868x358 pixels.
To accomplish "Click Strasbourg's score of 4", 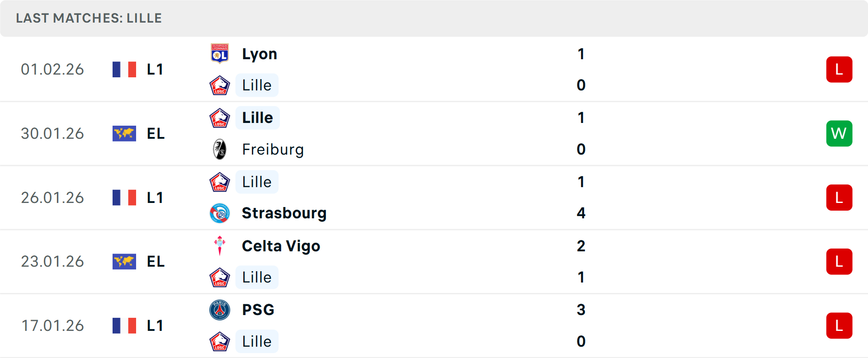I will 581,213.
